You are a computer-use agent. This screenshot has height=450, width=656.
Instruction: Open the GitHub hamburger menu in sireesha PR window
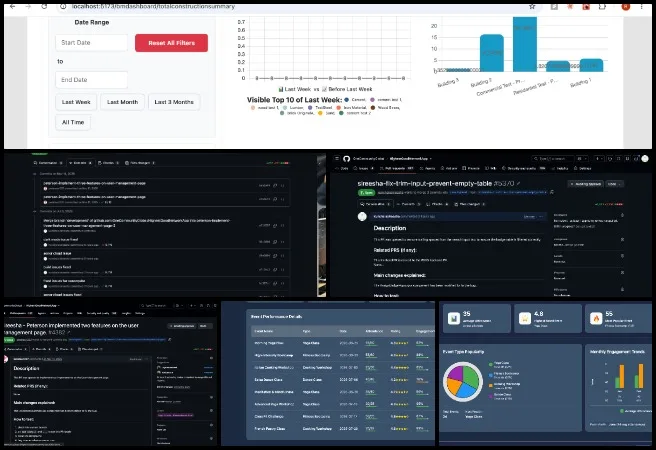pos(337,159)
